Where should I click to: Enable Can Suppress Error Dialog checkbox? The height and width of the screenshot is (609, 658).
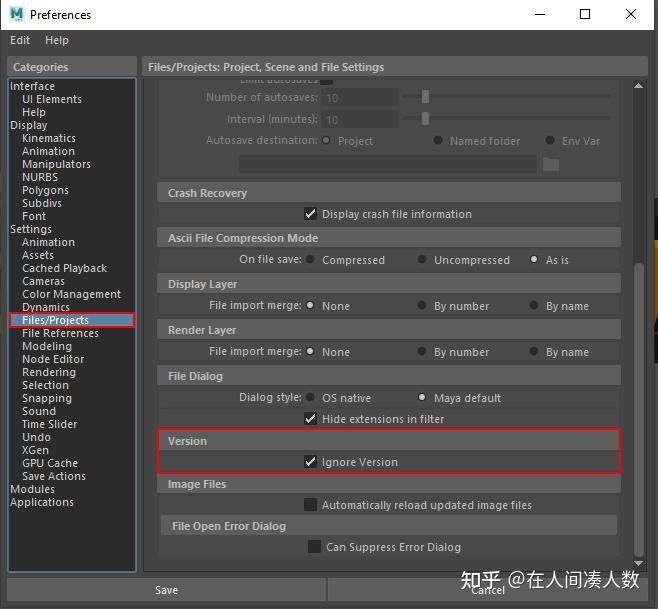(314, 547)
